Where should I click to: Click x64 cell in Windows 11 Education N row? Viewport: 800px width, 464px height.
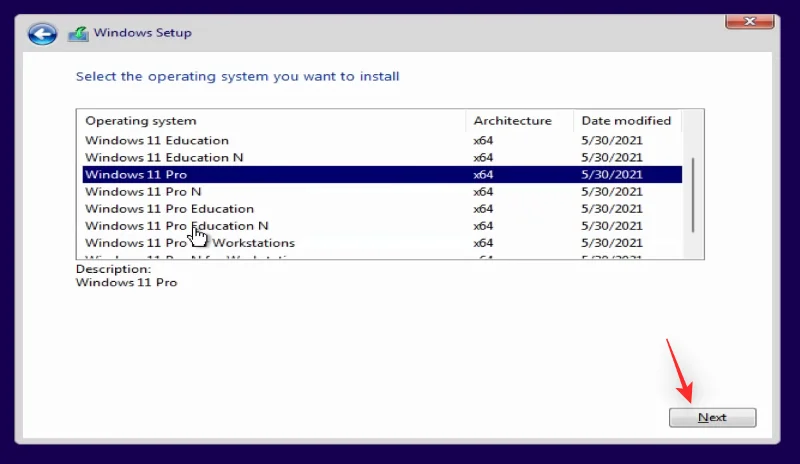point(483,157)
